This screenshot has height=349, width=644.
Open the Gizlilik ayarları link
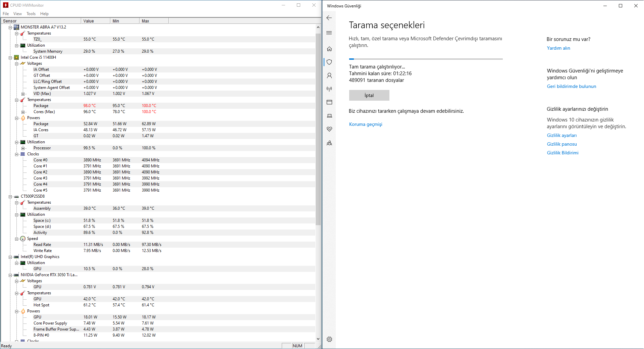pos(561,135)
